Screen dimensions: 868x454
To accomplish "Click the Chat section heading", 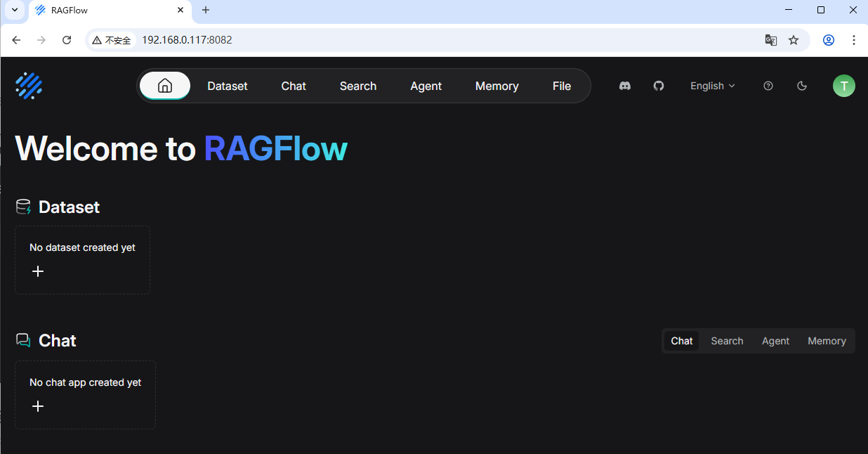I will [58, 341].
